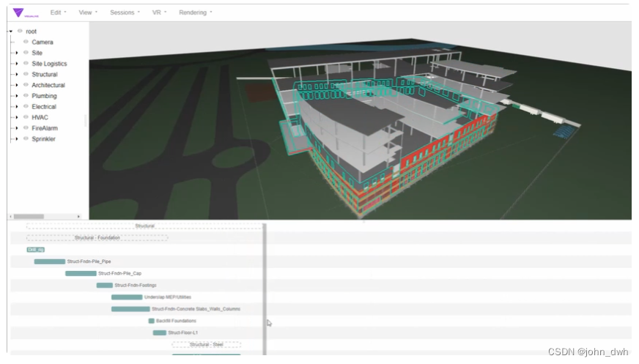
Task: Open the Edit menu
Action: tap(58, 12)
